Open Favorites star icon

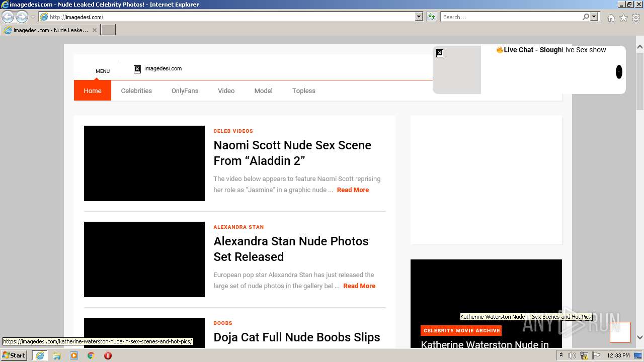coord(623,18)
